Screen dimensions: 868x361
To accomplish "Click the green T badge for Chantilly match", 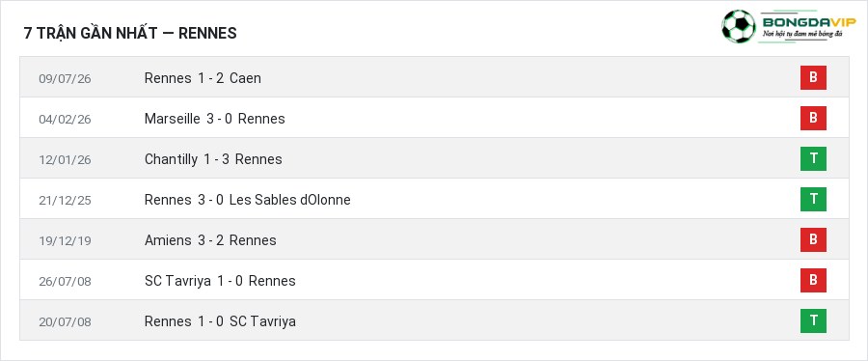I will pyautogui.click(x=813, y=158).
